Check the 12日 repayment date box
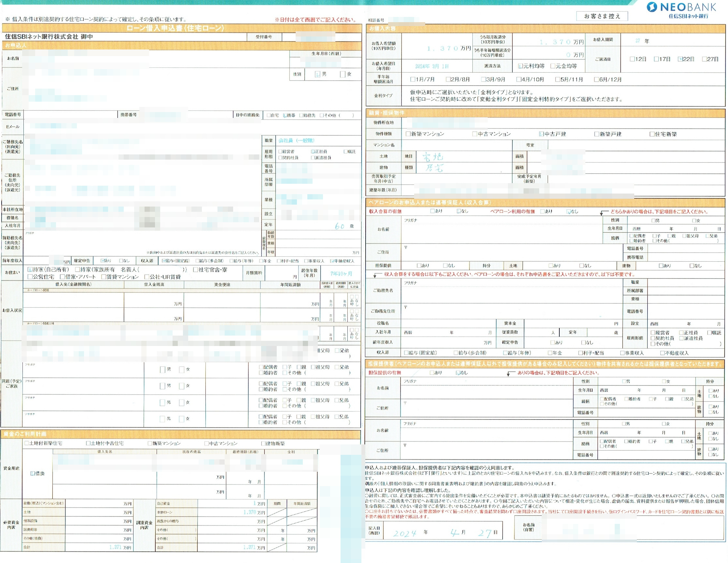 pos(632,59)
